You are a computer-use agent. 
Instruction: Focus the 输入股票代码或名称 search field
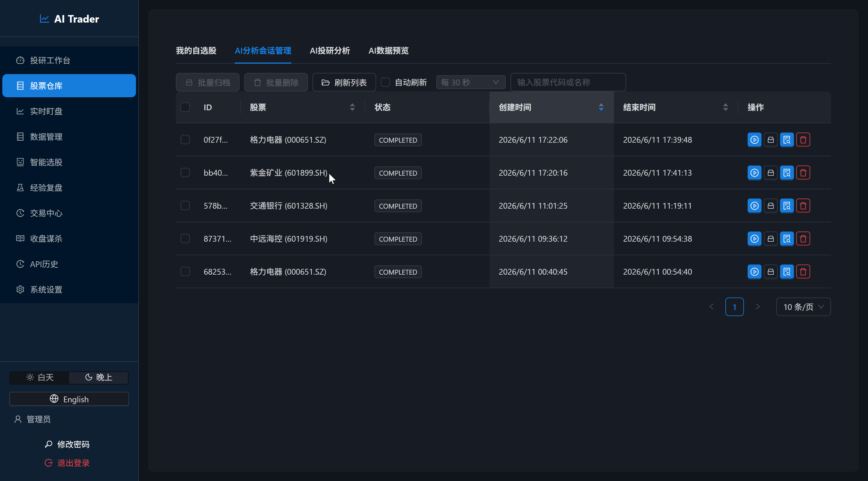(568, 82)
